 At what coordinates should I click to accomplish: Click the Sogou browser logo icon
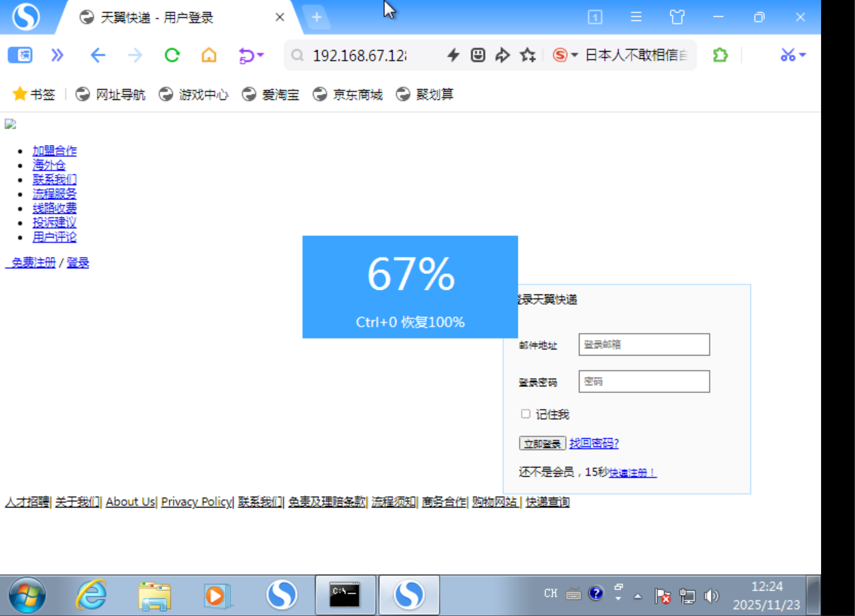click(26, 16)
